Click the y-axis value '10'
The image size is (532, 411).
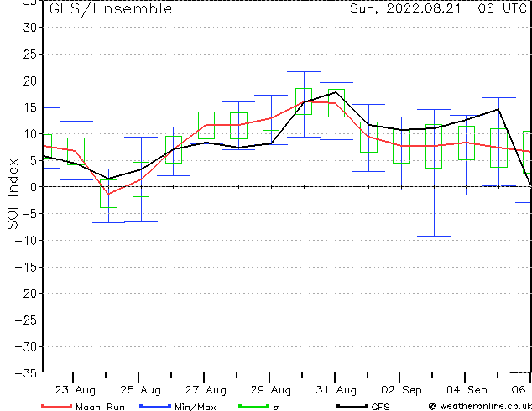(30, 134)
